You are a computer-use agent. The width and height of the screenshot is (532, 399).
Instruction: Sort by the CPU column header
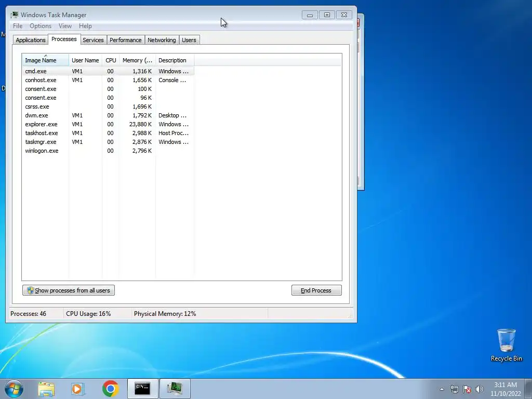point(111,60)
